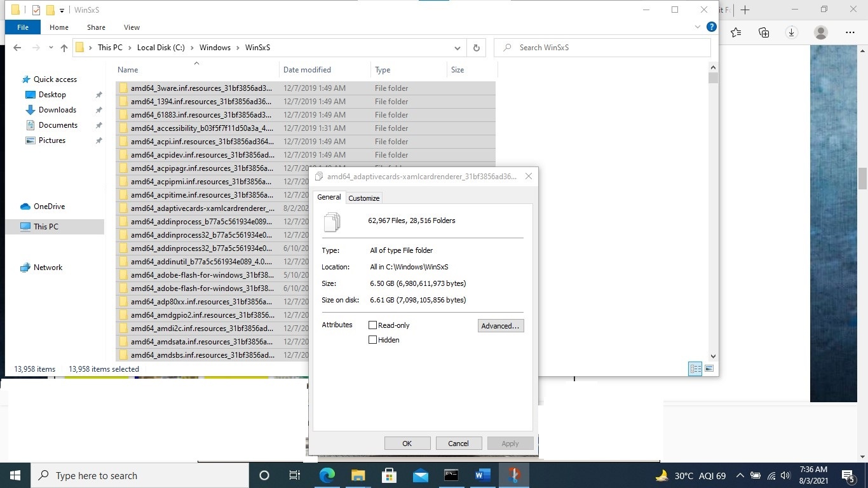Viewport: 868px width, 488px height.
Task: Click the volume icon in the system tray
Action: (785, 475)
